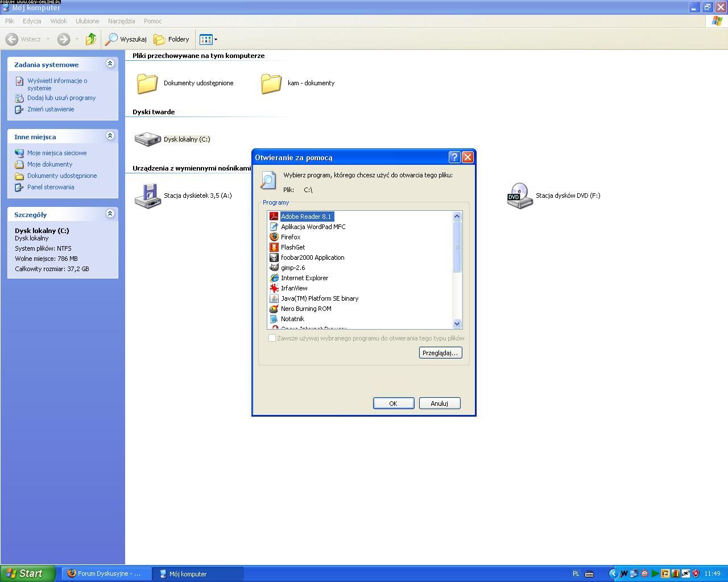Open the Edycja menu
728x582 pixels.
[x=32, y=21]
